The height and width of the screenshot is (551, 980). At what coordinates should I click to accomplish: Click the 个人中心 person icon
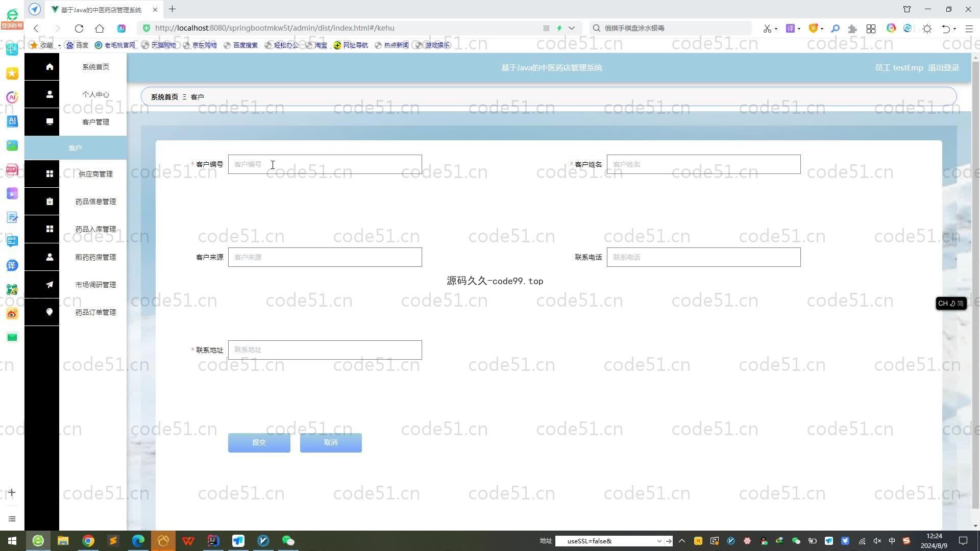tap(50, 94)
